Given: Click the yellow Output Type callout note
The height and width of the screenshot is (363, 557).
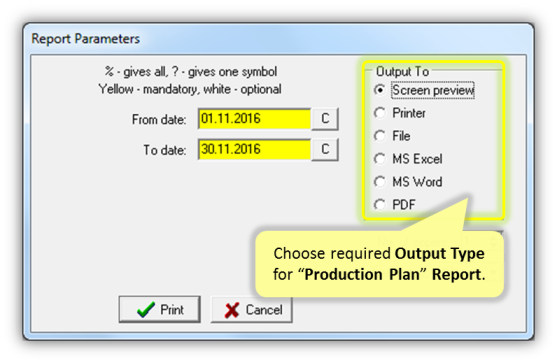Looking at the screenshot, I should (x=379, y=264).
